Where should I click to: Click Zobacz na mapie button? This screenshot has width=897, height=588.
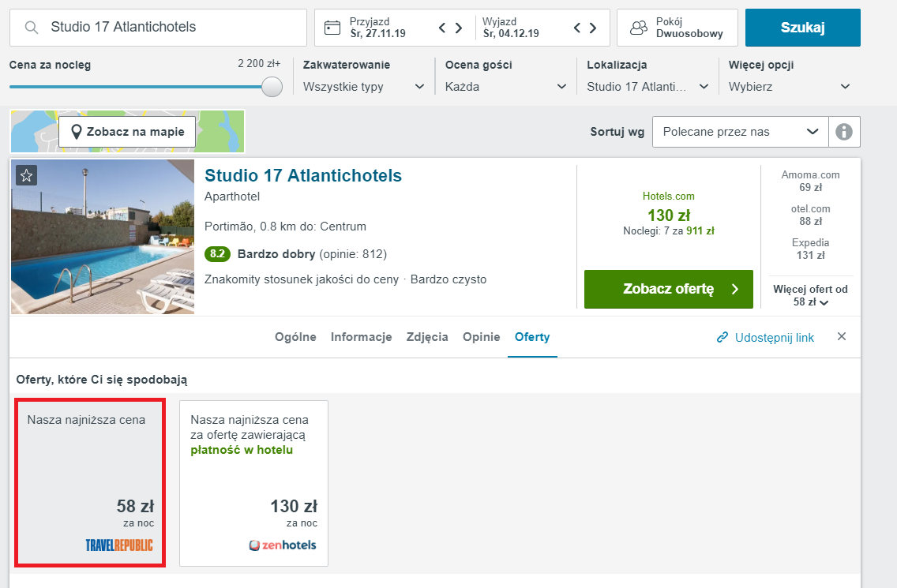[x=127, y=132]
